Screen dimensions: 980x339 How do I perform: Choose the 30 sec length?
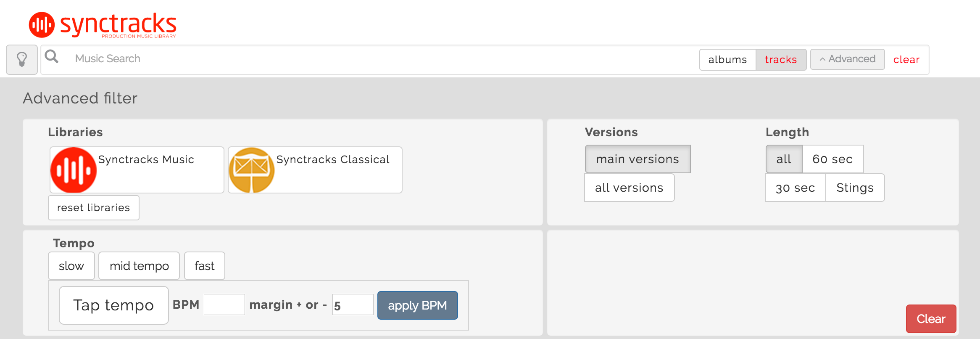(795, 188)
